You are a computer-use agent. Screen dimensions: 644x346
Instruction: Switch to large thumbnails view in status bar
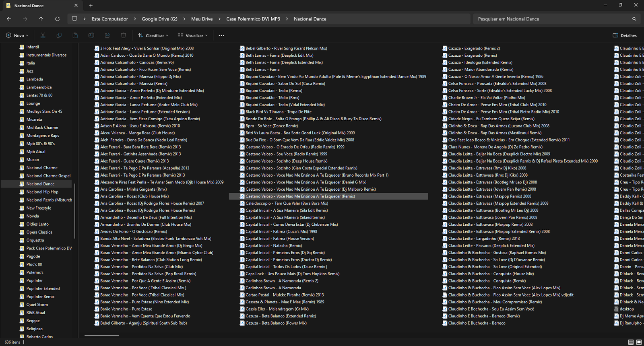639,342
